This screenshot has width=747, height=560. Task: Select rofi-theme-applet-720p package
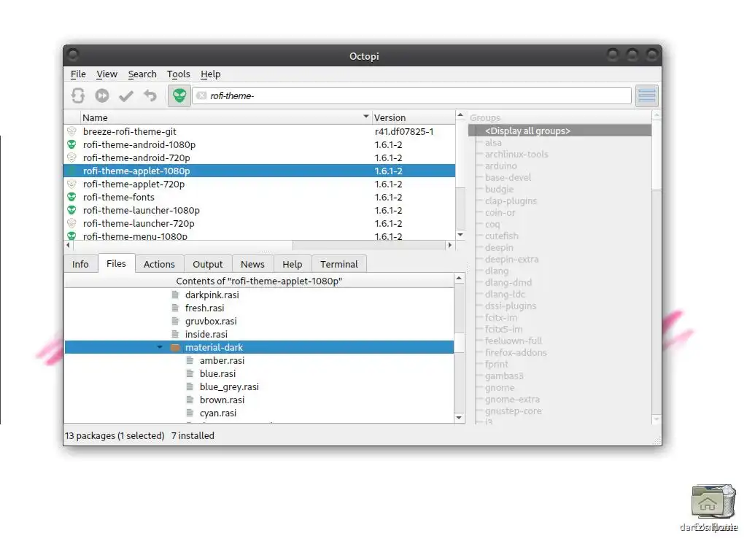tap(260, 184)
